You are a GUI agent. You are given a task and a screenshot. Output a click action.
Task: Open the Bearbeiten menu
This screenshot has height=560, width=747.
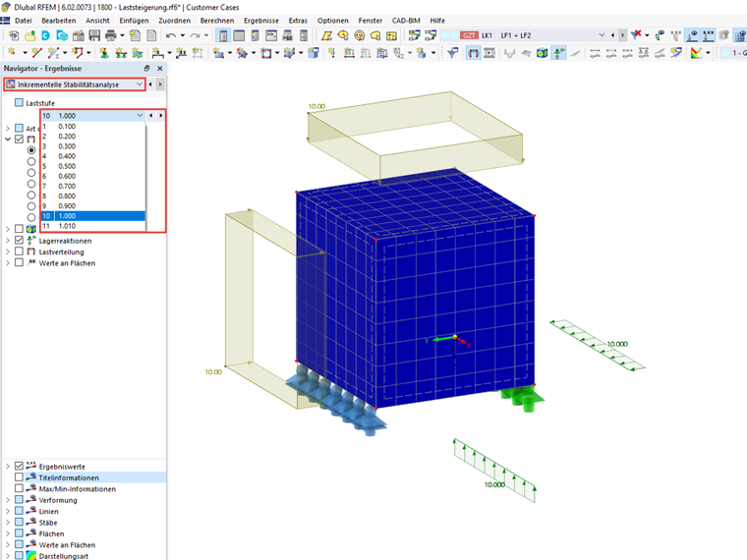[59, 21]
